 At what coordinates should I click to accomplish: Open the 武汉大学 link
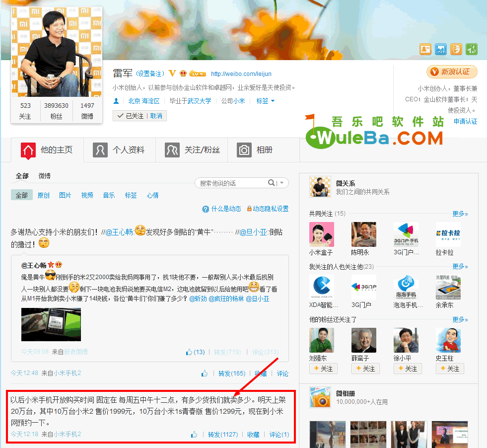tap(199, 101)
